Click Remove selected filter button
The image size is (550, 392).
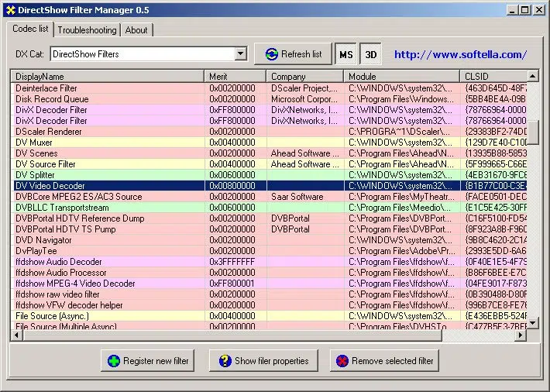point(384,361)
